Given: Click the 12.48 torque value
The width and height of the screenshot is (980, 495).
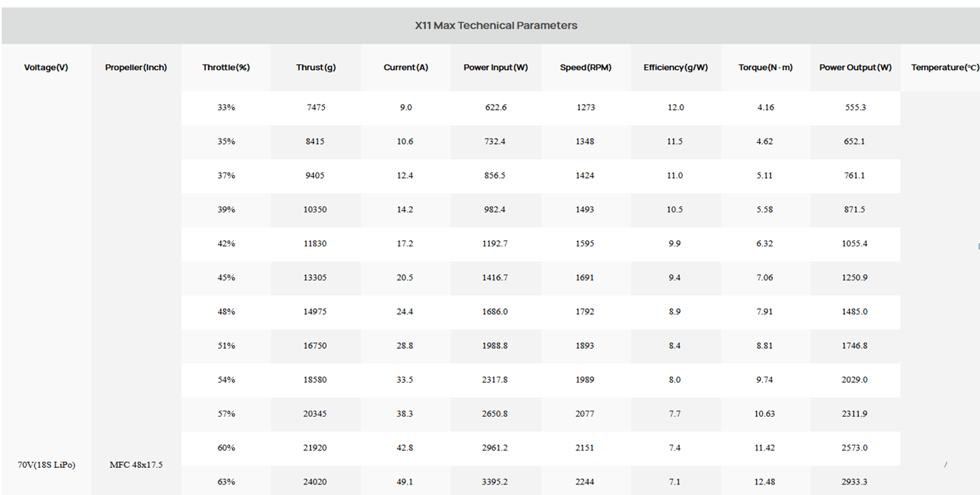Looking at the screenshot, I should point(765,482).
